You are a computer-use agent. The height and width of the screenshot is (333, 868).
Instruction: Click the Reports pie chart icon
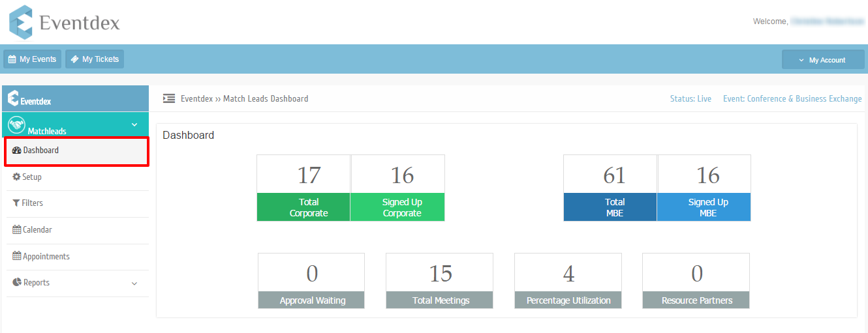tap(17, 282)
